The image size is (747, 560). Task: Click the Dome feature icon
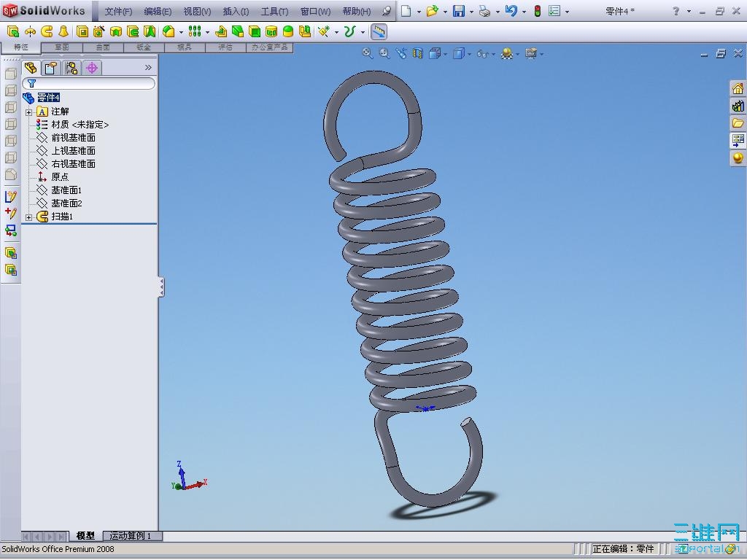(288, 32)
